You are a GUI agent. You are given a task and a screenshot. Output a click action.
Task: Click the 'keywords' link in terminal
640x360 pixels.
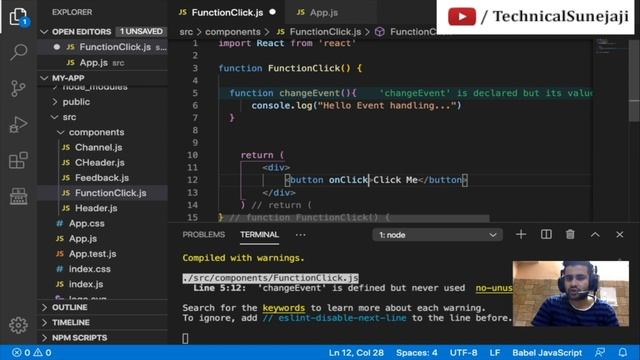(x=284, y=308)
